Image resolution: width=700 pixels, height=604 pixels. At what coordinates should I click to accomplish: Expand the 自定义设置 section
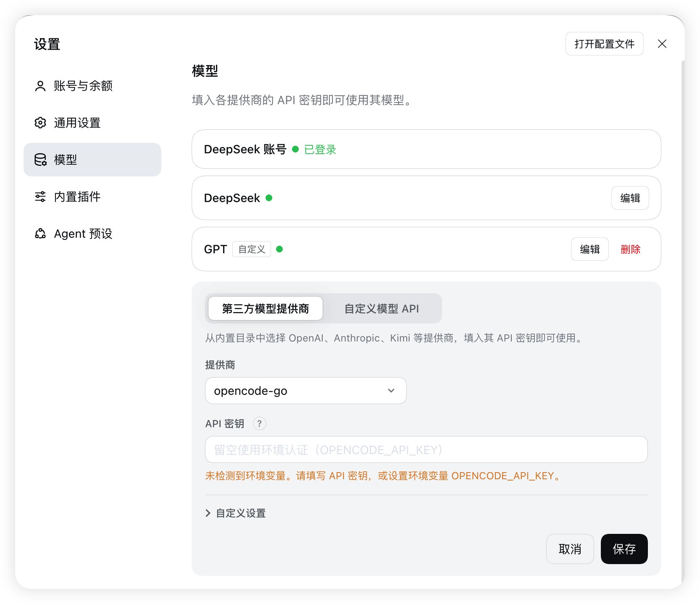click(236, 513)
